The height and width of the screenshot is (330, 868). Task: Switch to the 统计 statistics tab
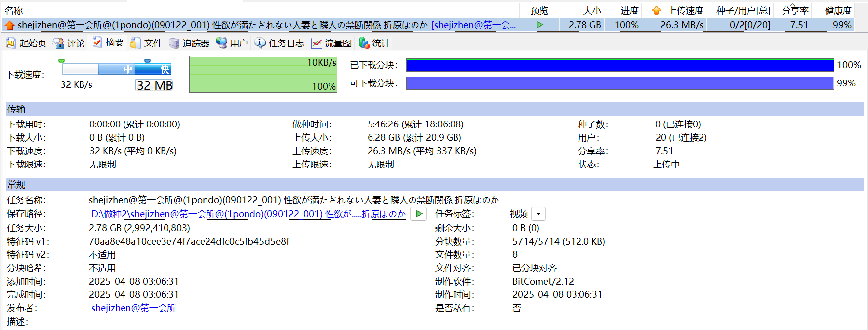coord(374,43)
